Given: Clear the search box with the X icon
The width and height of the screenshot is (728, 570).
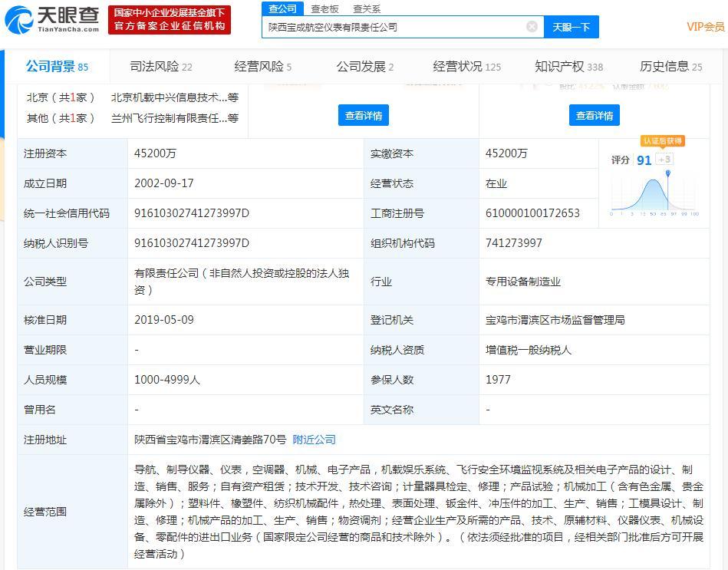Looking at the screenshot, I should click(532, 27).
